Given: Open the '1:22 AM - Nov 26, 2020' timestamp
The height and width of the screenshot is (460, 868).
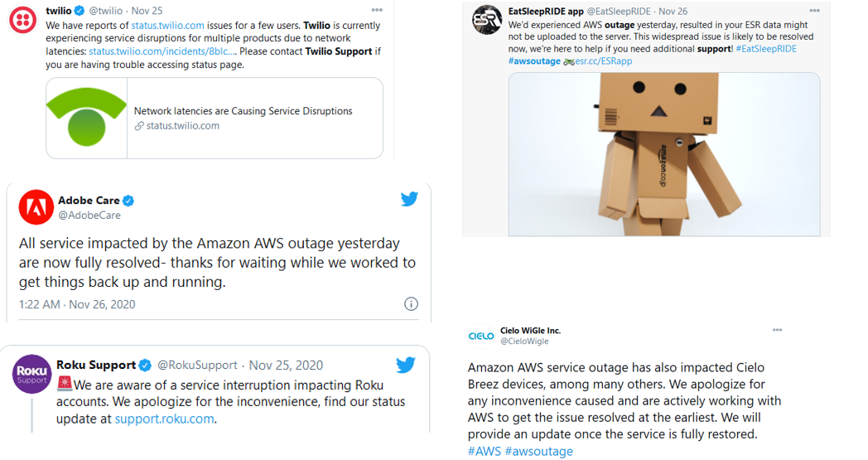Looking at the screenshot, I should (x=77, y=304).
